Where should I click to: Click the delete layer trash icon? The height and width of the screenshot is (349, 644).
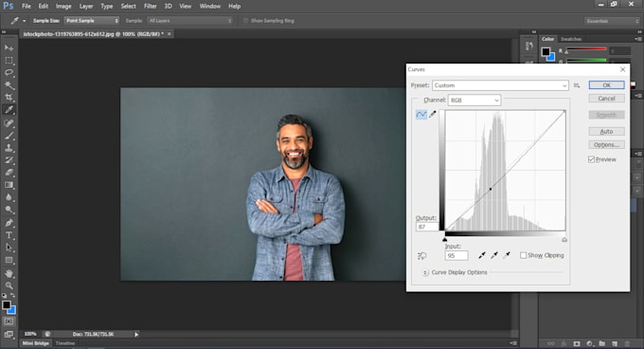click(x=627, y=343)
